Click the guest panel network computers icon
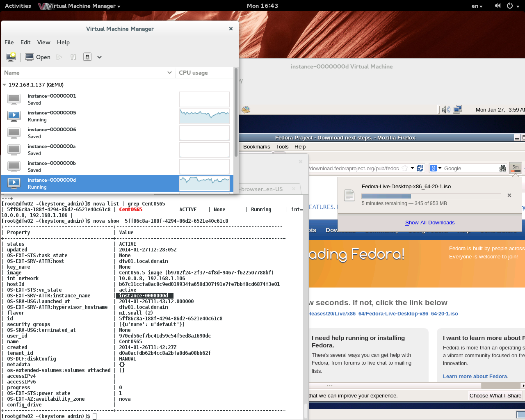525x420 pixels. 458,109
